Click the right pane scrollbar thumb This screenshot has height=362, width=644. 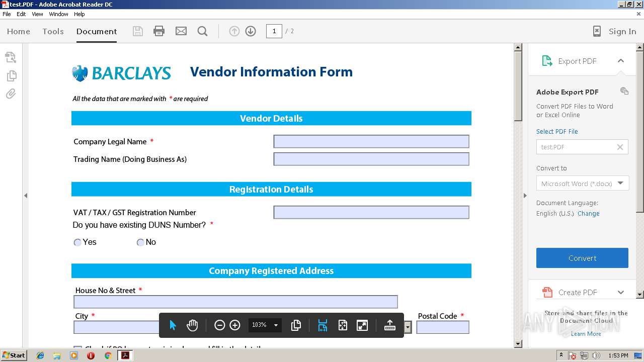(x=640, y=131)
